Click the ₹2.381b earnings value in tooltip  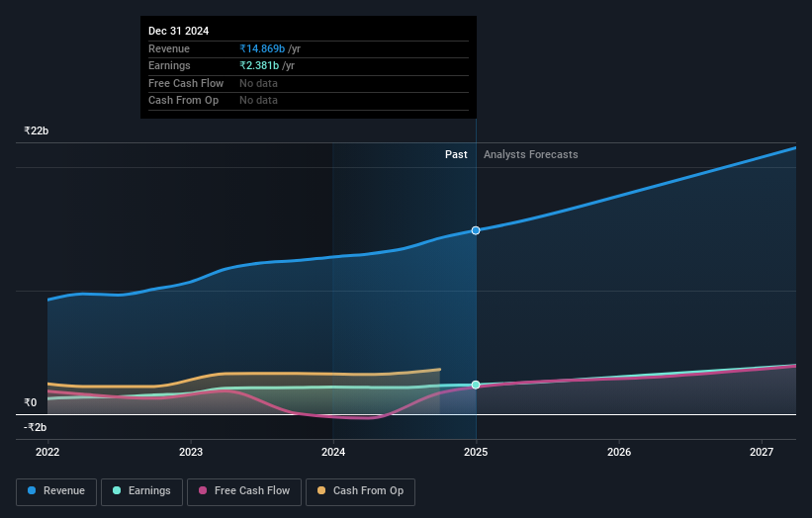[x=259, y=65]
